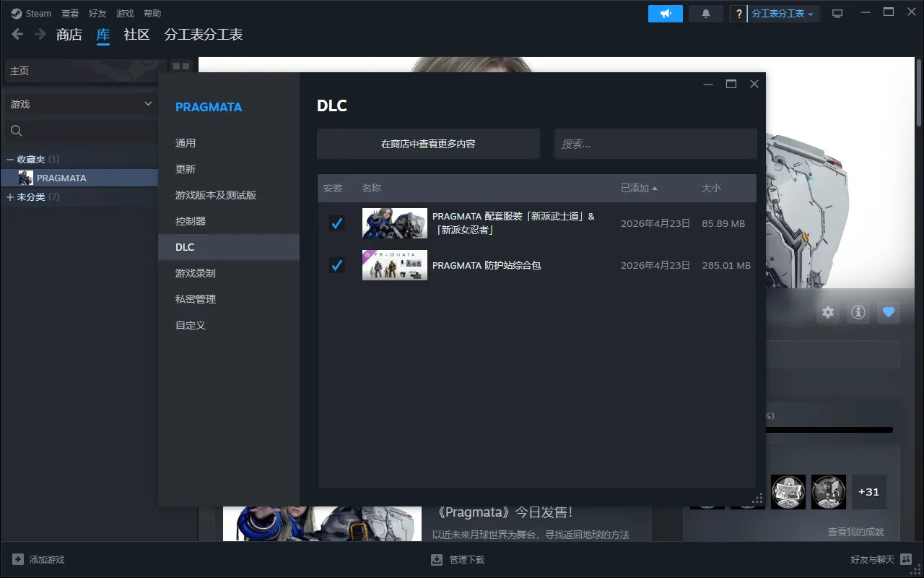Uncheck the 新派武士道 costume DLC checkbox

336,223
